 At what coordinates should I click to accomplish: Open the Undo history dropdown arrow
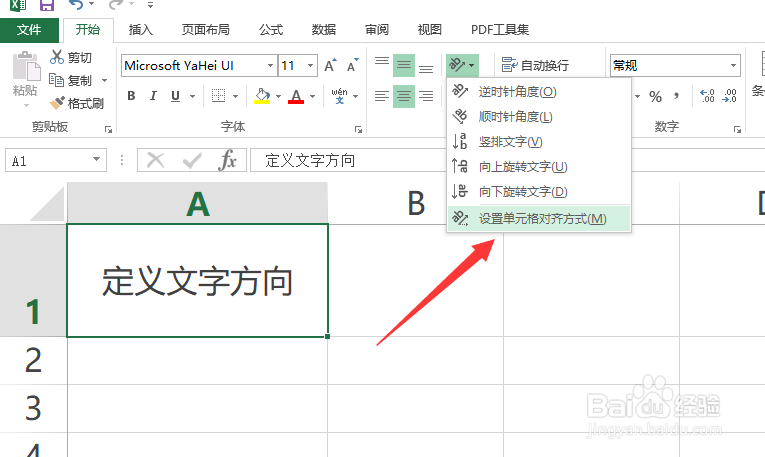point(91,4)
